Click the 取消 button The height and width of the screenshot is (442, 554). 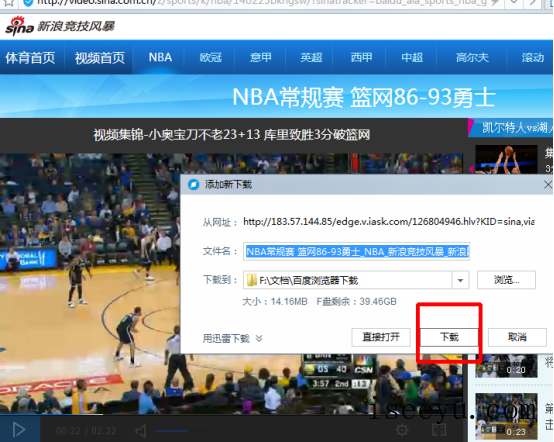click(x=517, y=337)
